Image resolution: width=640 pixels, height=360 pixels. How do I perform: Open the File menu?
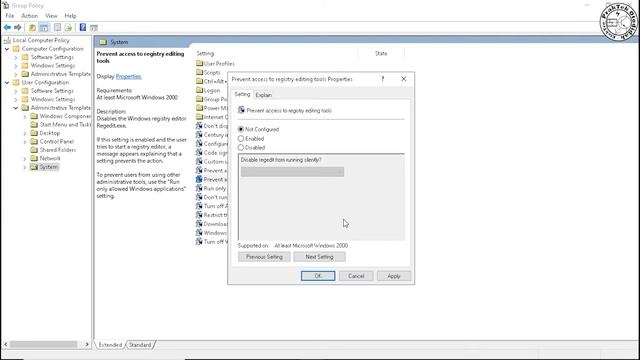click(x=10, y=16)
